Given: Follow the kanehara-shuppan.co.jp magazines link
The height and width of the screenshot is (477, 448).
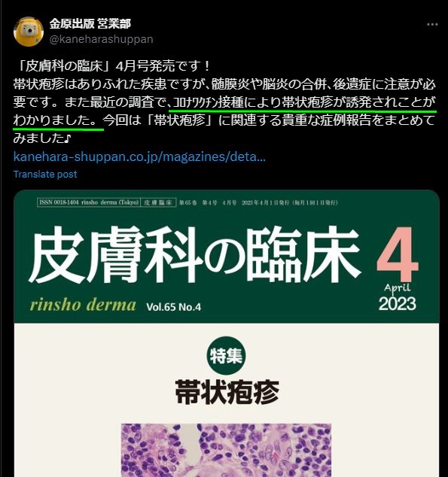Looking at the screenshot, I should click(139, 156).
